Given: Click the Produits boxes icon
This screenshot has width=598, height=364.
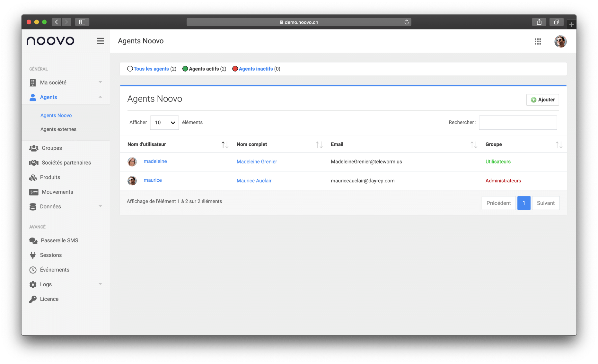Looking at the screenshot, I should (x=33, y=178).
